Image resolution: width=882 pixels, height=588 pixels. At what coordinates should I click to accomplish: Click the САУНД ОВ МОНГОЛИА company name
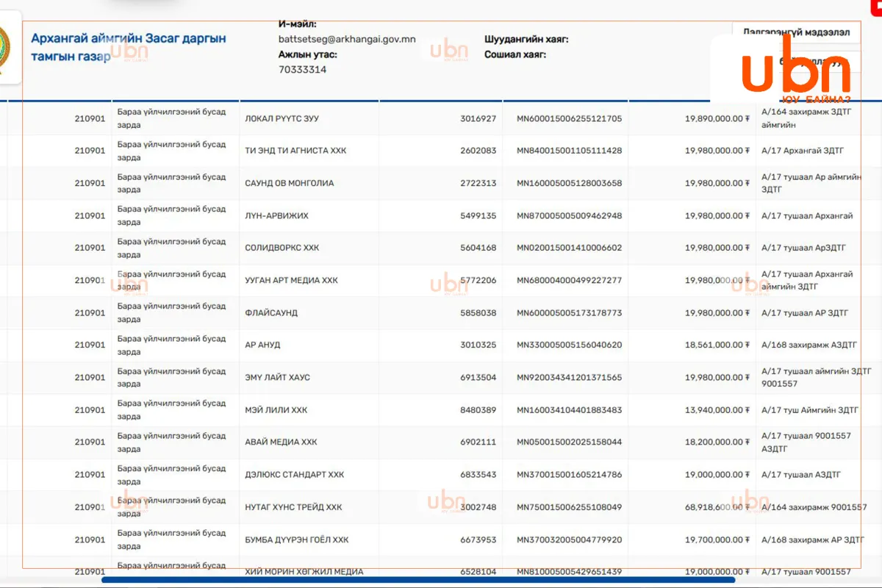coord(290,183)
